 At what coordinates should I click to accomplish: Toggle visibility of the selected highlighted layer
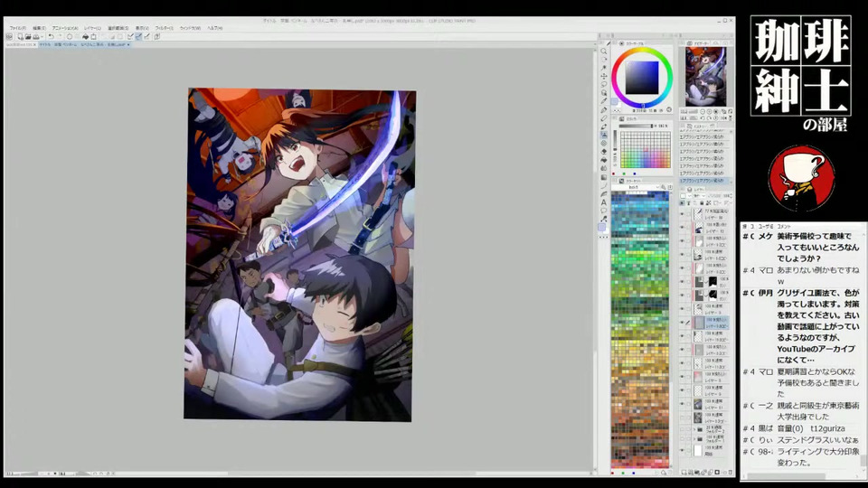682,322
